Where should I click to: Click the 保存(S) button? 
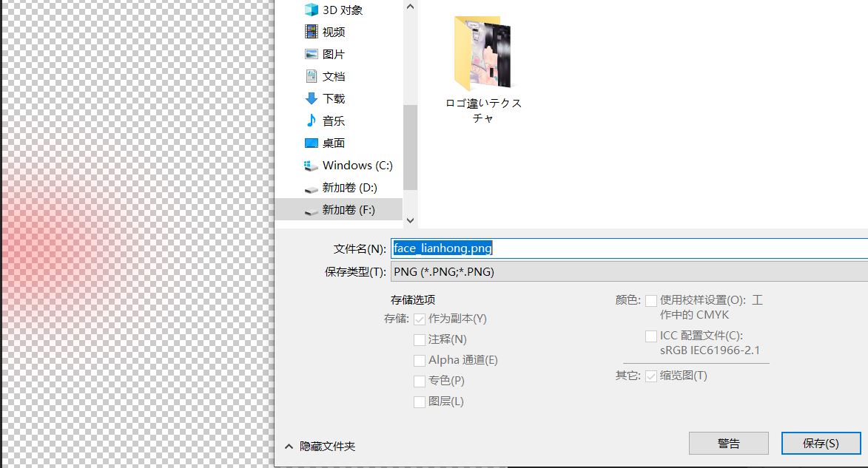pyautogui.click(x=821, y=443)
